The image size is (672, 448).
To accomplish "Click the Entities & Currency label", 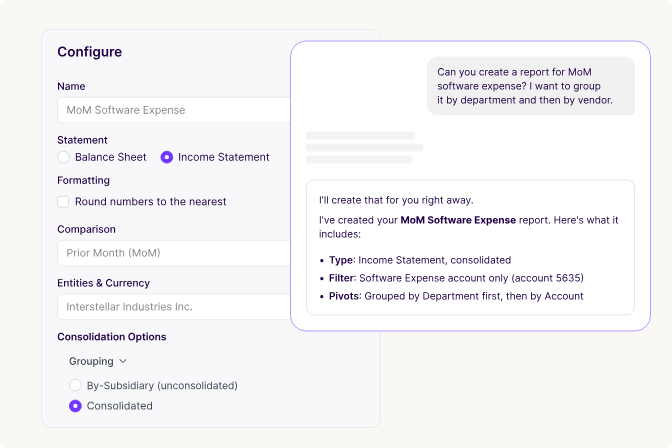I will click(x=104, y=283).
